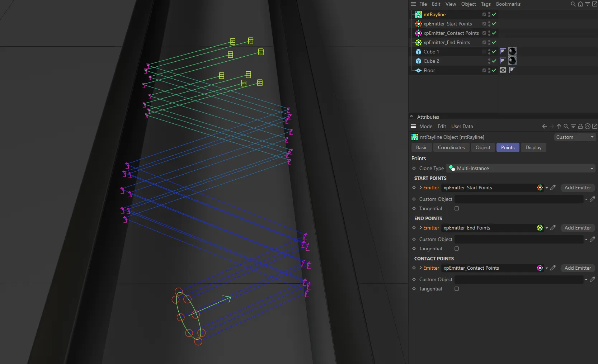
Task: Click the Cube 2 cube icon
Action: point(418,61)
